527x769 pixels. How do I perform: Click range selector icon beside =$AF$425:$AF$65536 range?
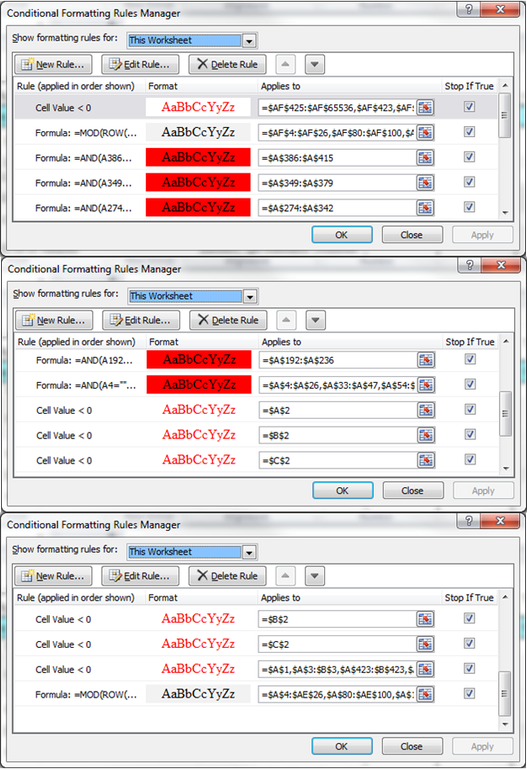click(425, 107)
